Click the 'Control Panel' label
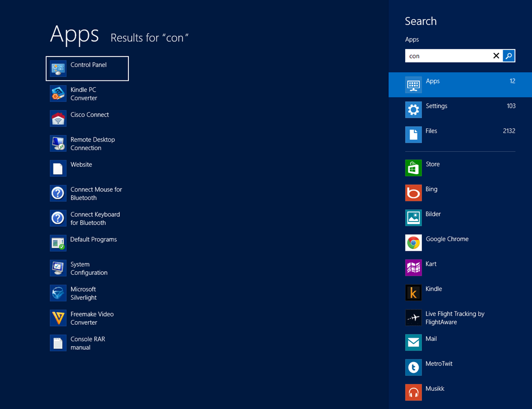The image size is (532, 409). click(88, 65)
